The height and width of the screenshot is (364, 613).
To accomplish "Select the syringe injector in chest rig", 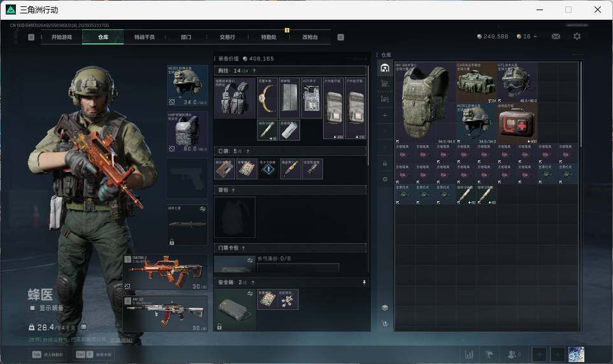I will [x=268, y=130].
